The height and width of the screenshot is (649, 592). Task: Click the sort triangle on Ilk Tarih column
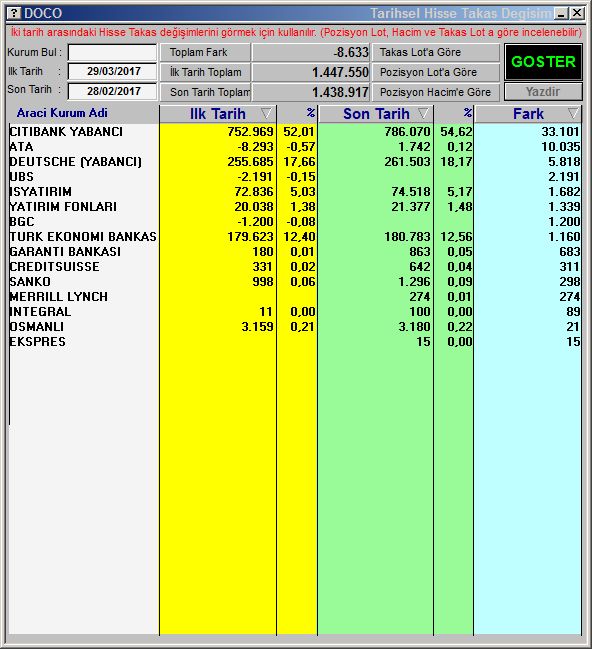(x=266, y=113)
